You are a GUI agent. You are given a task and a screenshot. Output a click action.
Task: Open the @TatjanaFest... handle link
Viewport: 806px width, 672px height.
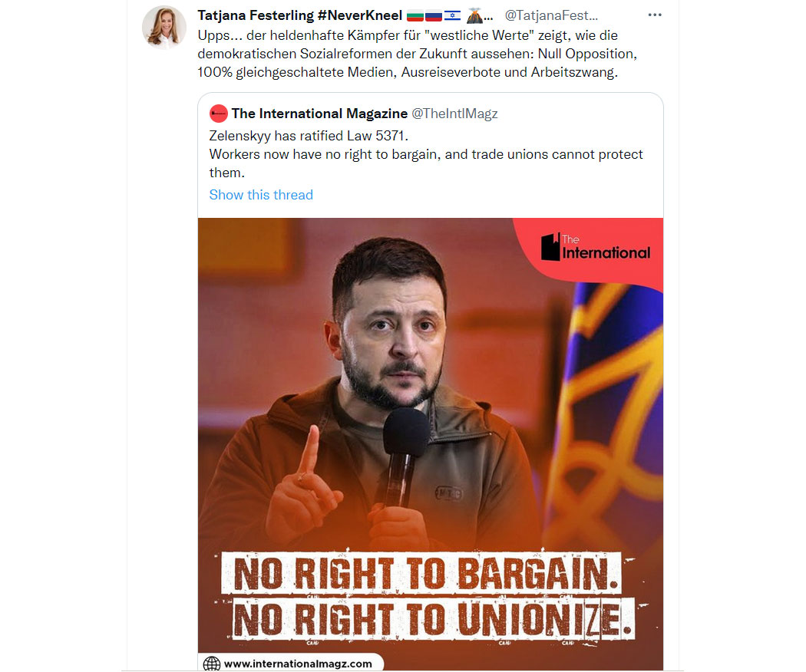(x=551, y=15)
